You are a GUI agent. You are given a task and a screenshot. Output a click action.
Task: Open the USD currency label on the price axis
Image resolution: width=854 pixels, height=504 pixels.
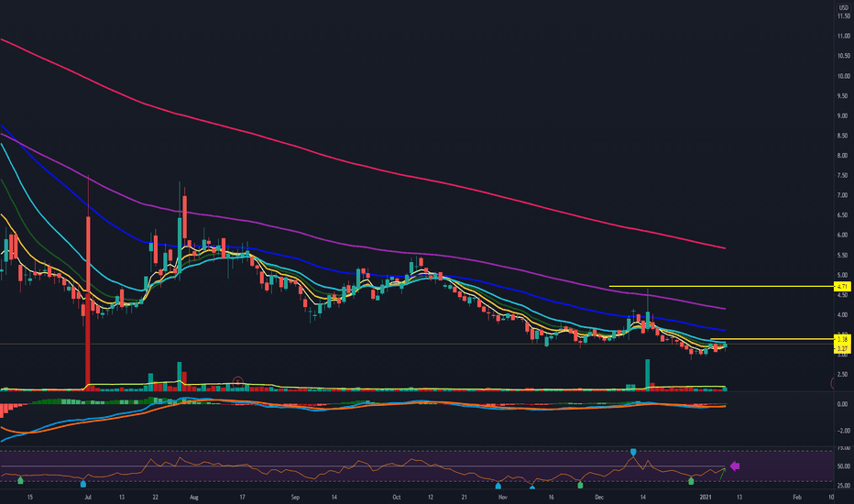click(x=844, y=7)
